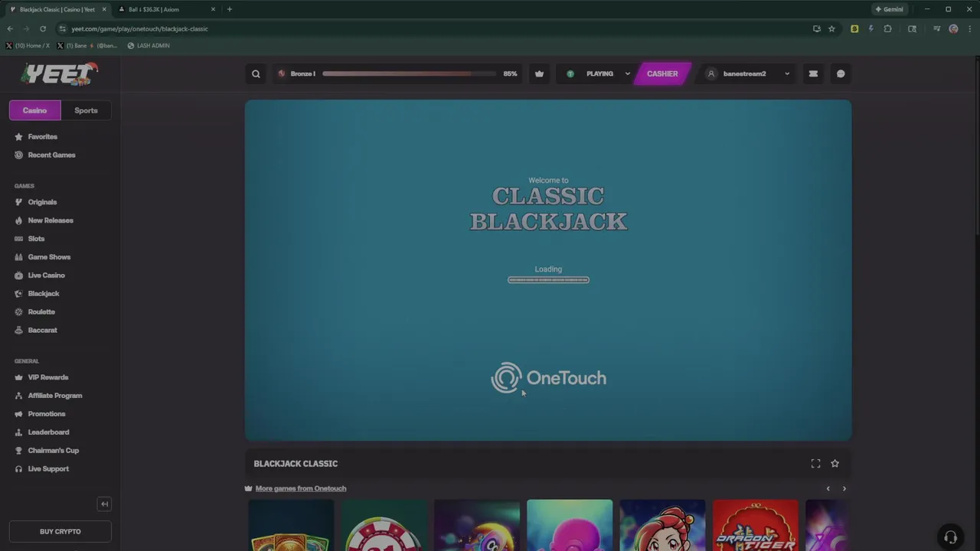Open the red 21 chip game thumbnail
This screenshot has width=980, height=551.
click(384, 525)
